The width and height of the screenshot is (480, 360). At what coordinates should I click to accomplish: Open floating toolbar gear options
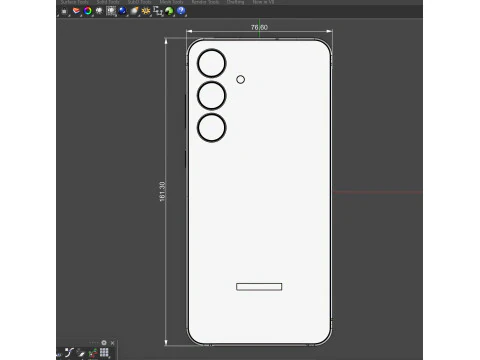[104, 343]
